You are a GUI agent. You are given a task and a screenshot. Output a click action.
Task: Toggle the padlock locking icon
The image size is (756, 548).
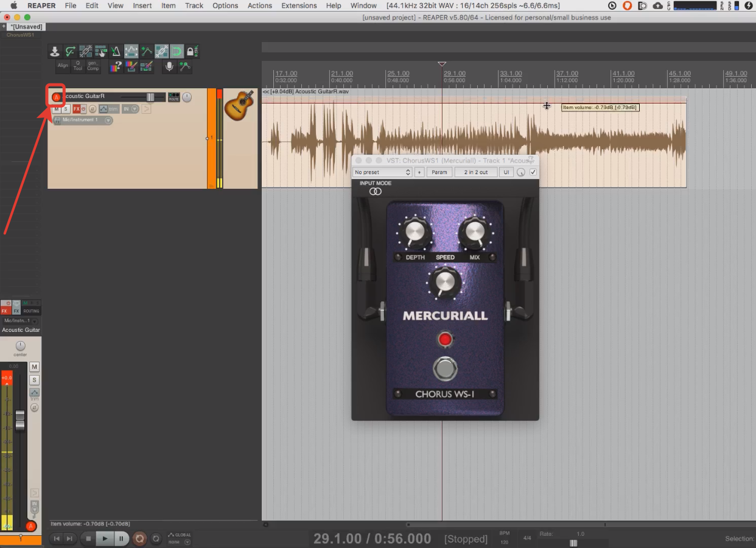click(x=192, y=51)
